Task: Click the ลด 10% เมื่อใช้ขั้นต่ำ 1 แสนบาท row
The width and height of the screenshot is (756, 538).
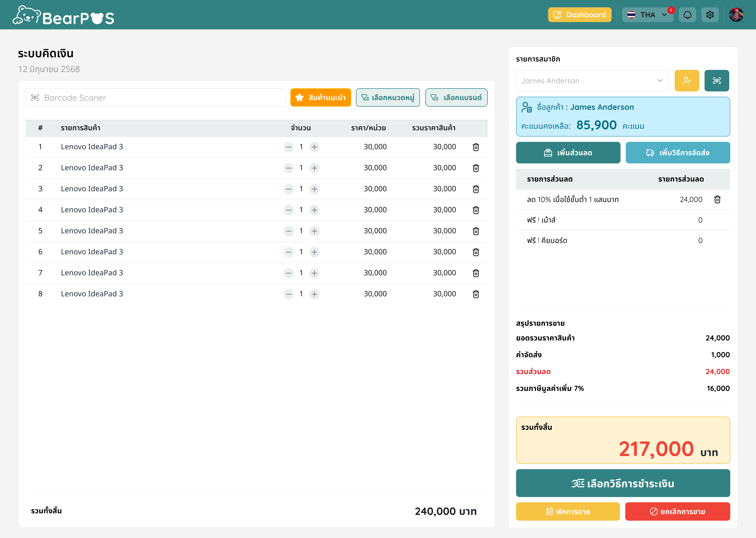Action: (x=623, y=199)
